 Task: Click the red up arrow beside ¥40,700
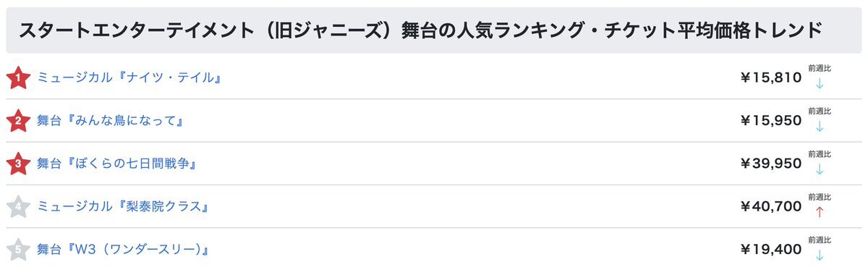[x=820, y=212]
